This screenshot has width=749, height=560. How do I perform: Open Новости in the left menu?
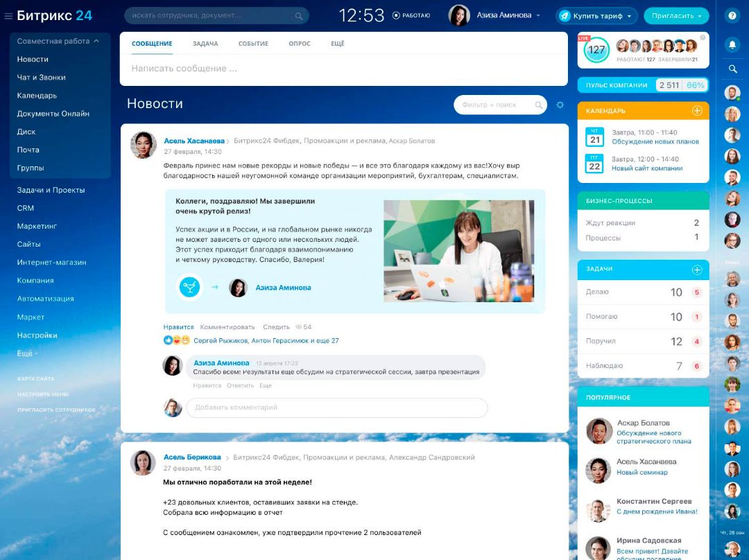33,59
